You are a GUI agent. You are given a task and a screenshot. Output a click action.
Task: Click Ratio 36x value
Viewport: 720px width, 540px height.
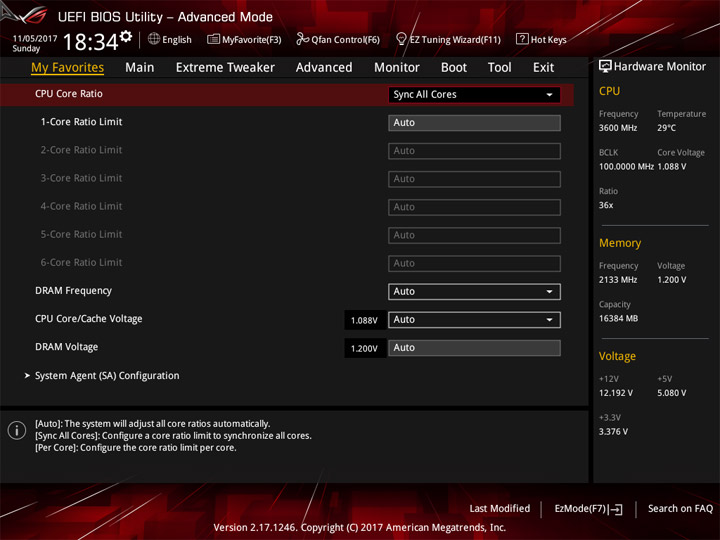(x=606, y=205)
